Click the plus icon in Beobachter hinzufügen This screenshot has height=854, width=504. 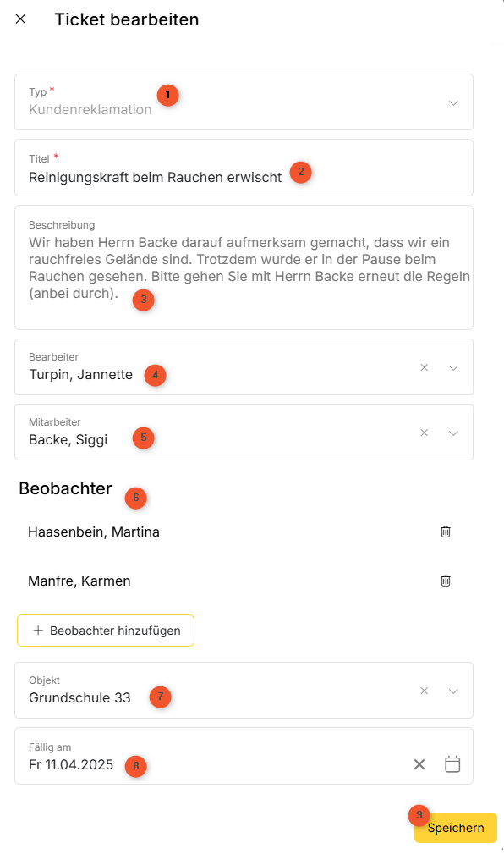pyautogui.click(x=37, y=631)
